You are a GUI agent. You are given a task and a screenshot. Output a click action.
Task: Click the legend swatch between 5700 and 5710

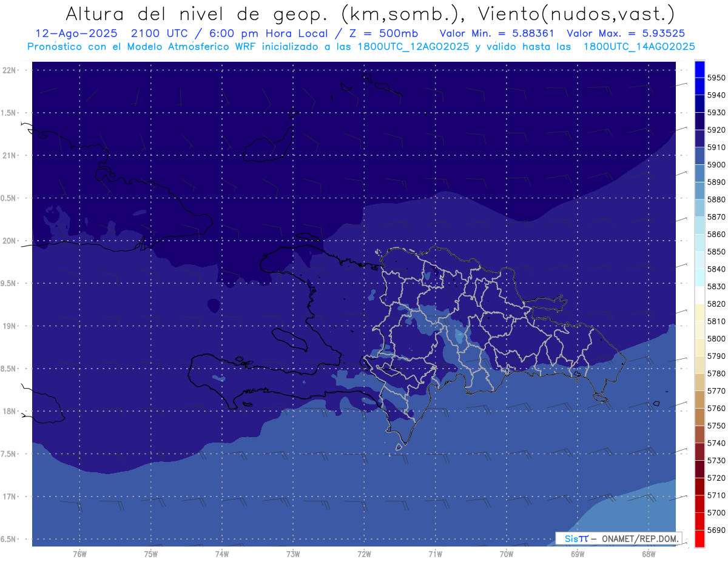click(x=699, y=503)
